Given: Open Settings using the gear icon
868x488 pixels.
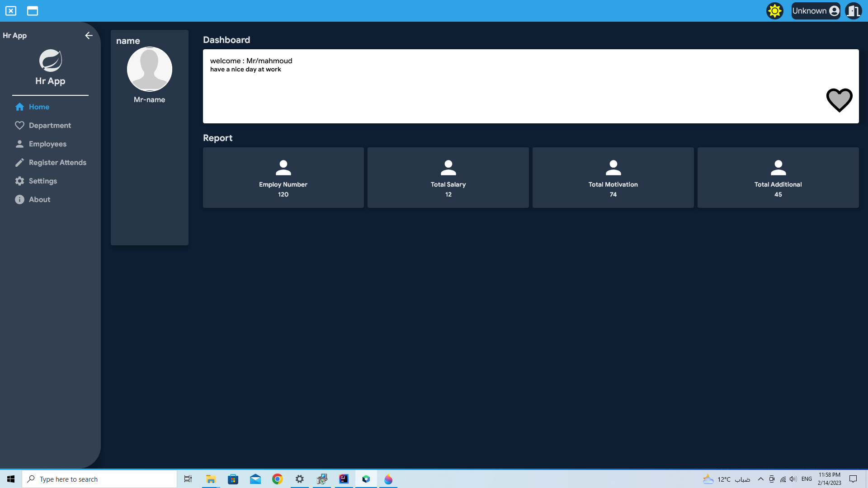Looking at the screenshot, I should pos(19,181).
